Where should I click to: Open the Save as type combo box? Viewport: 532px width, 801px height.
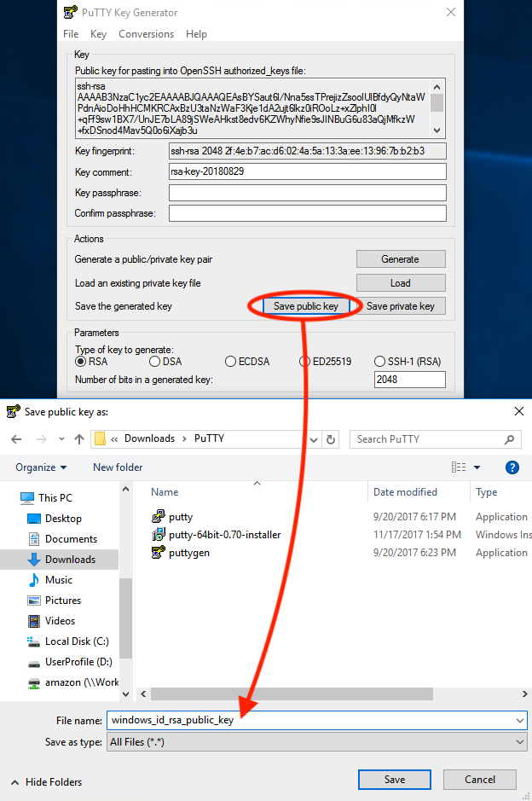[316, 742]
